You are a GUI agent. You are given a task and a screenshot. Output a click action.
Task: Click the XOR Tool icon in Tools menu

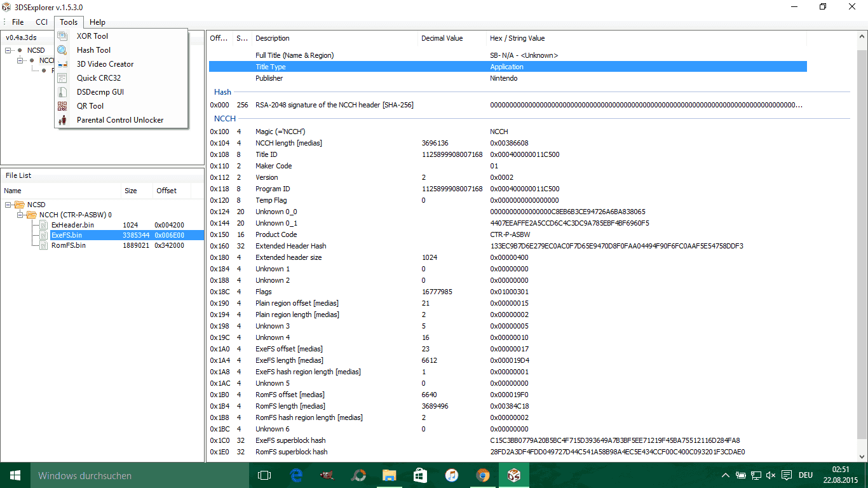point(62,36)
